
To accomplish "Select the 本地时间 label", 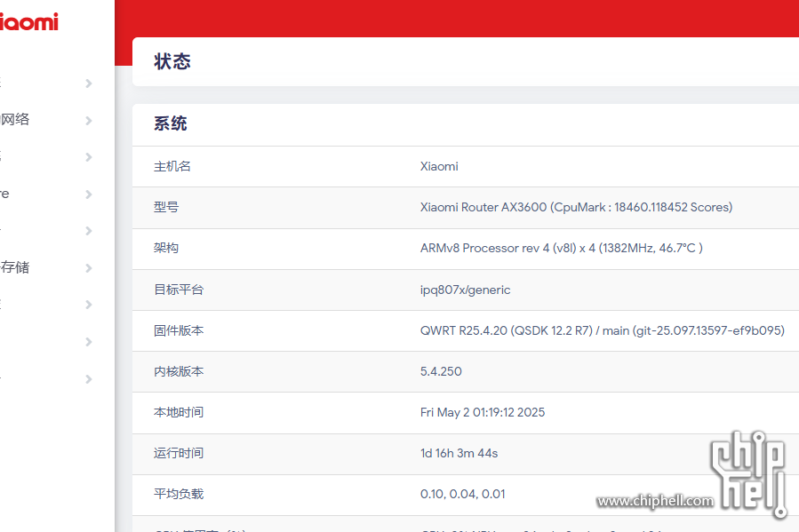I will pyautogui.click(x=179, y=412).
